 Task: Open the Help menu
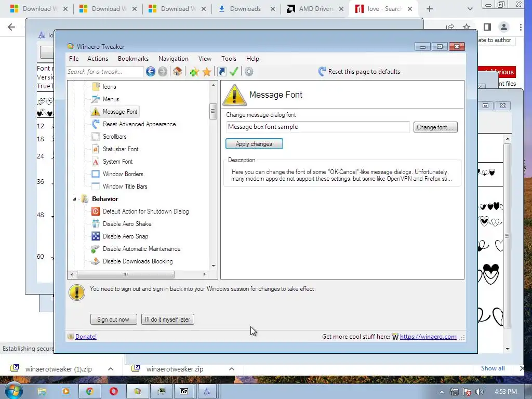[x=252, y=59]
